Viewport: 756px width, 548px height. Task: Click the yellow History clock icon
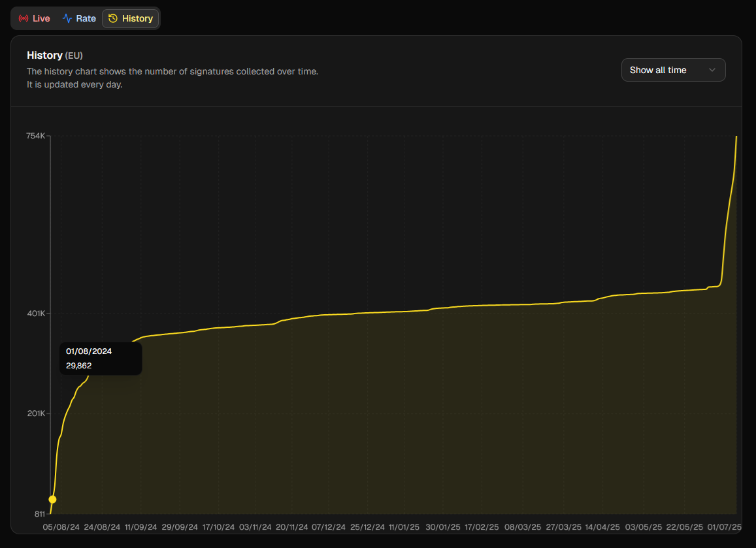click(x=113, y=18)
